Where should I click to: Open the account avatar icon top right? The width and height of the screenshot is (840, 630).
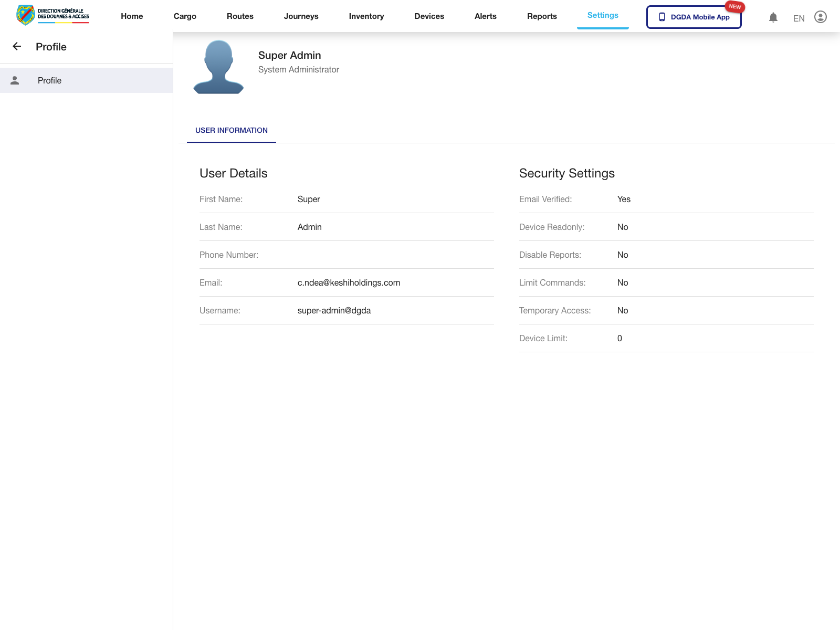[820, 17]
